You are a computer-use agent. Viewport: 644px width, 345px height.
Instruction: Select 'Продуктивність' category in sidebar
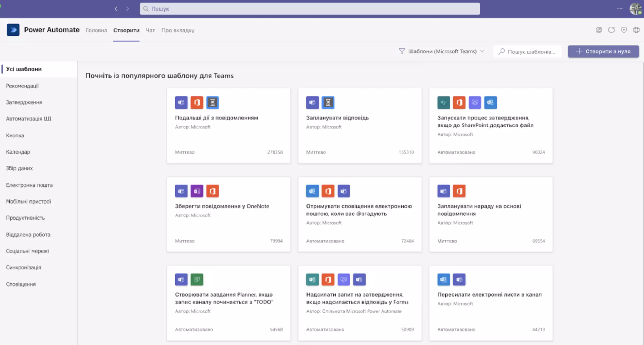coord(26,218)
